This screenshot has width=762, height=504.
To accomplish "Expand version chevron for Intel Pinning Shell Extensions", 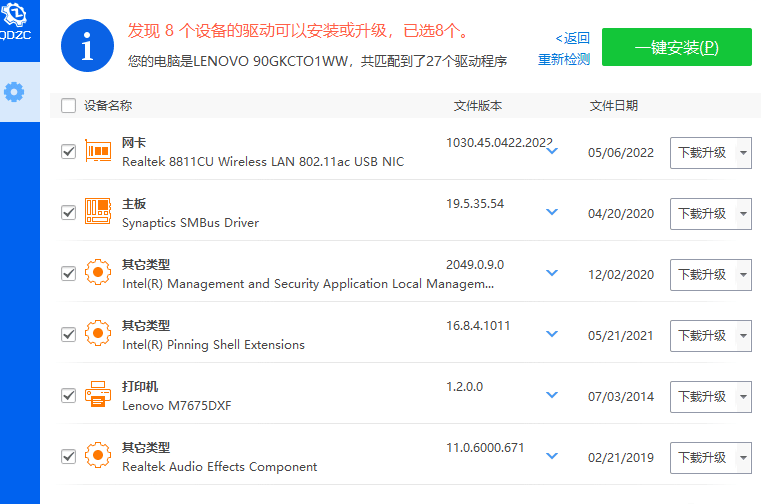I will pyautogui.click(x=552, y=334).
